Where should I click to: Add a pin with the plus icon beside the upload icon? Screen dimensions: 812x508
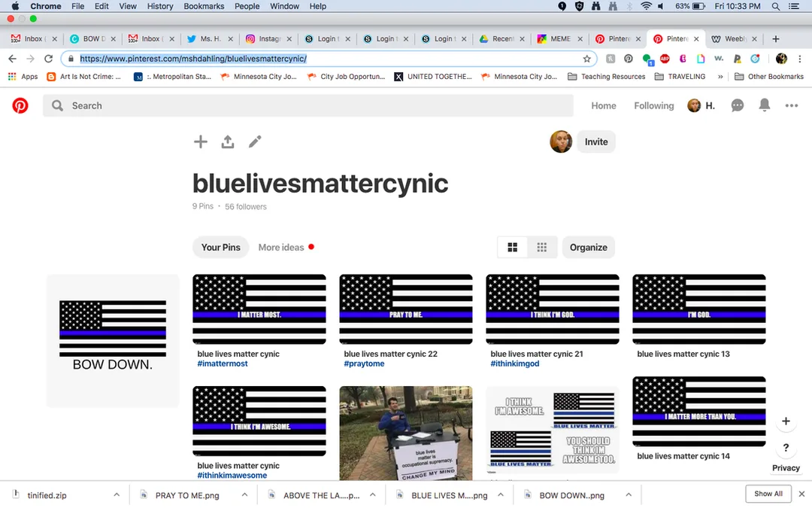(x=201, y=141)
